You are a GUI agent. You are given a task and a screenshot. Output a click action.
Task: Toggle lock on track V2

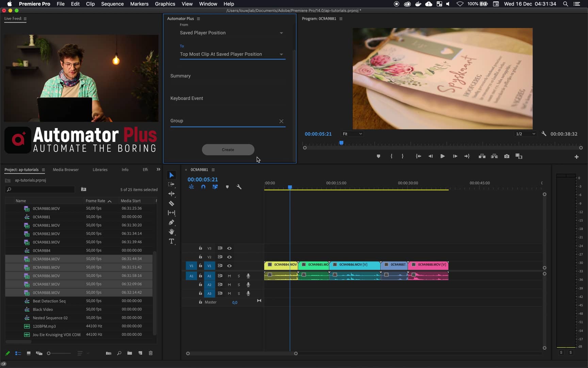click(x=200, y=257)
